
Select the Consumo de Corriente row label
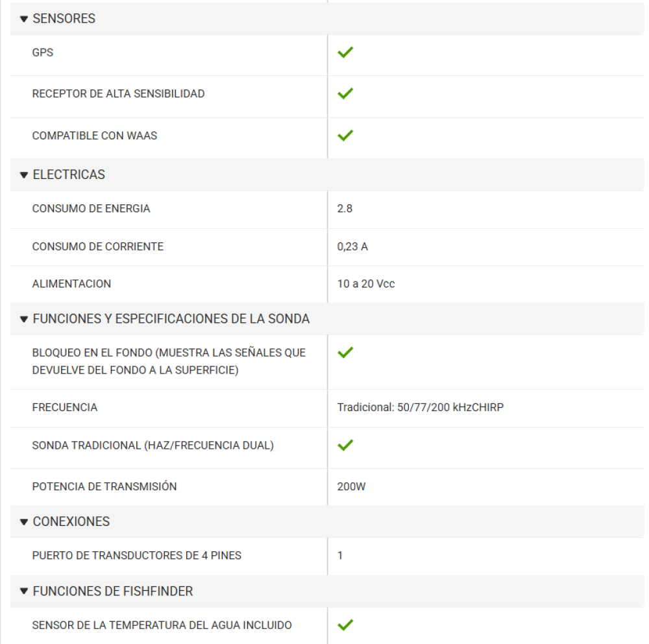click(x=97, y=246)
